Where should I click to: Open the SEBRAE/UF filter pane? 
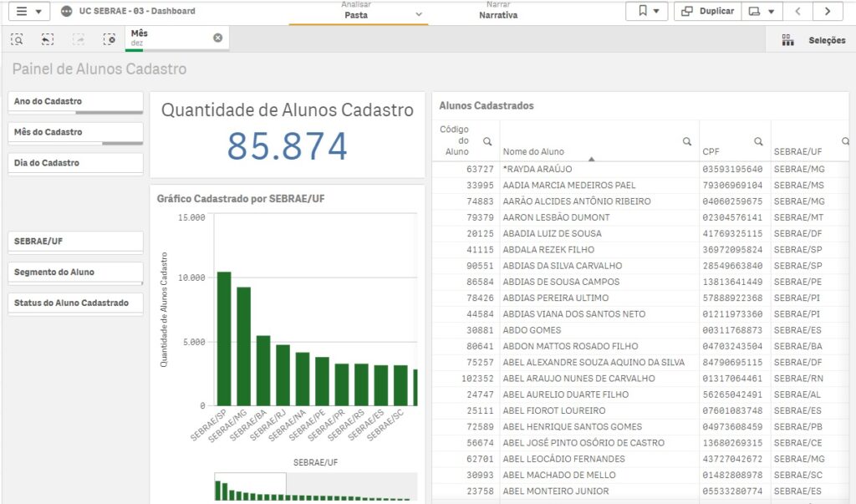(75, 242)
